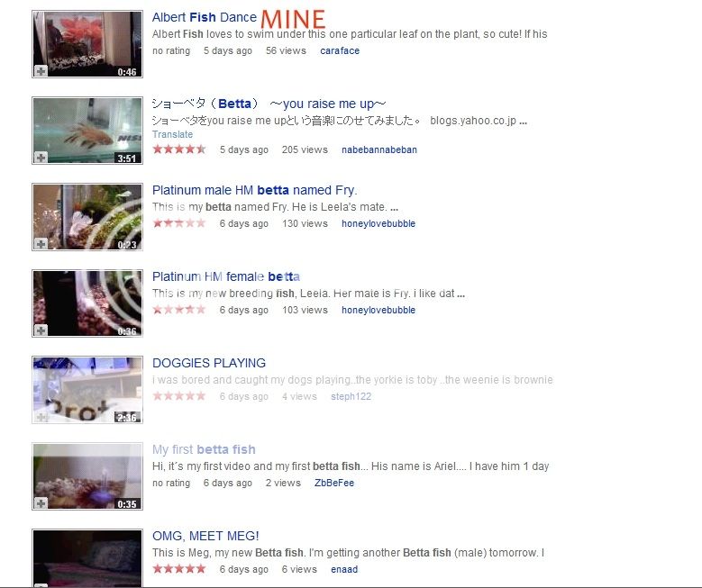Translate the Japanese betta video description
Viewport: 702px width, 588px height.
coord(172,134)
